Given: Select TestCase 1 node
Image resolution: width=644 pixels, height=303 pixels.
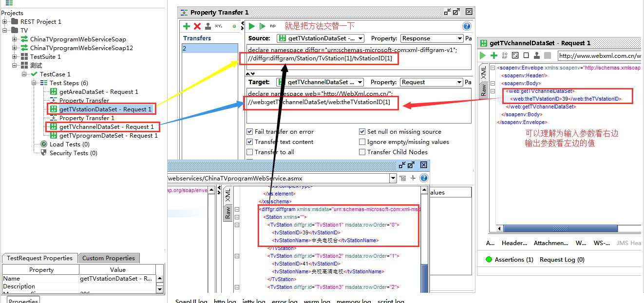Looking at the screenshot, I should 51,74.
